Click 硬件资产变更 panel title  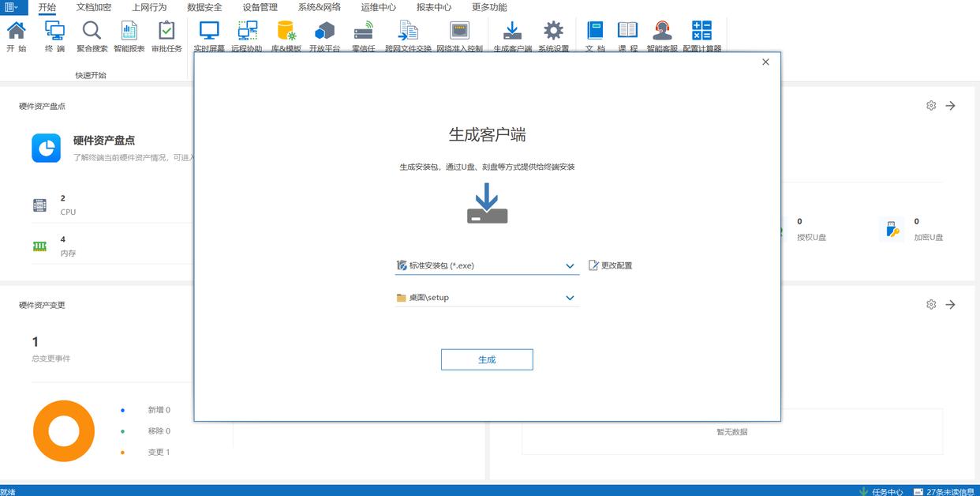42,305
